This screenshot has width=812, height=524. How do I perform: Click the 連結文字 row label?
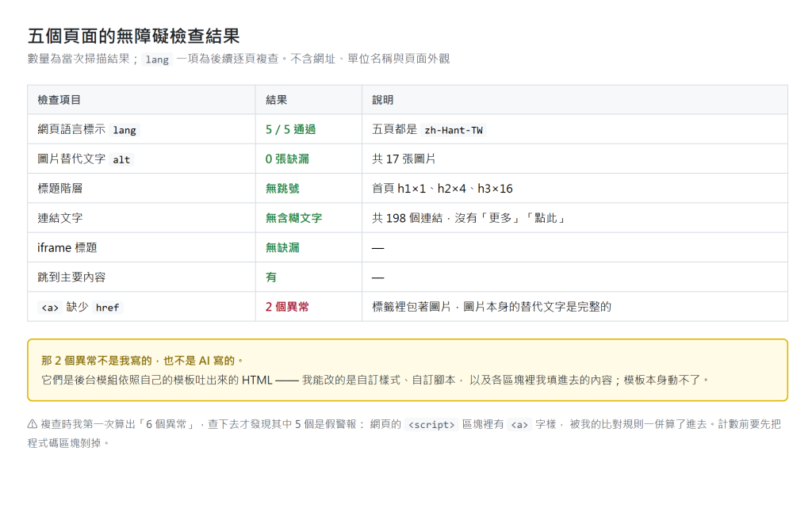[x=60, y=218]
